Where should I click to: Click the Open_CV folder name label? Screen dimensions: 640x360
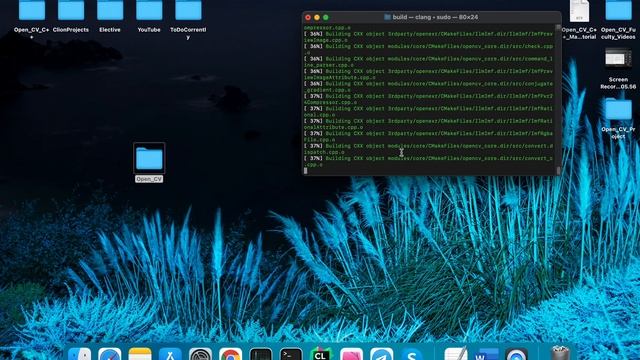(x=149, y=179)
